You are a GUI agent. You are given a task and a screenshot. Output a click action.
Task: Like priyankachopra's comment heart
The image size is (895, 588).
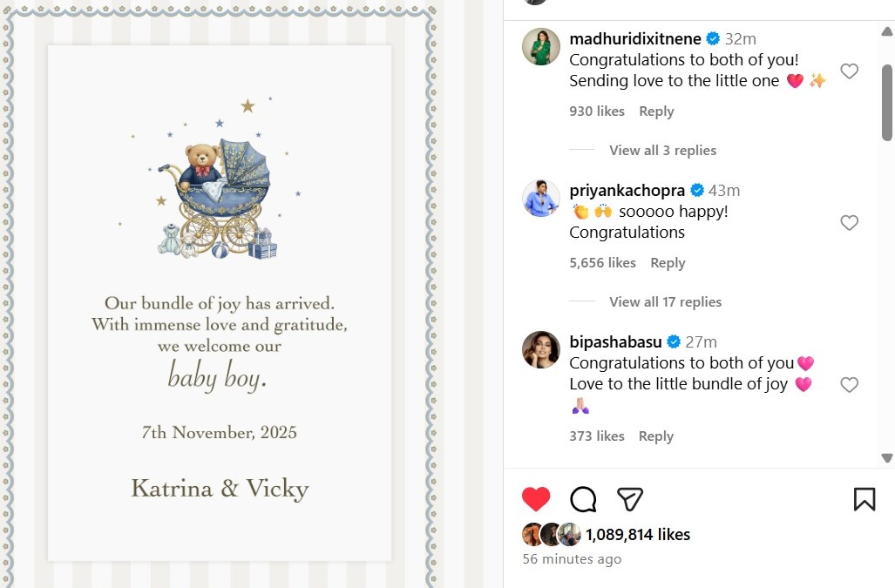(x=849, y=223)
